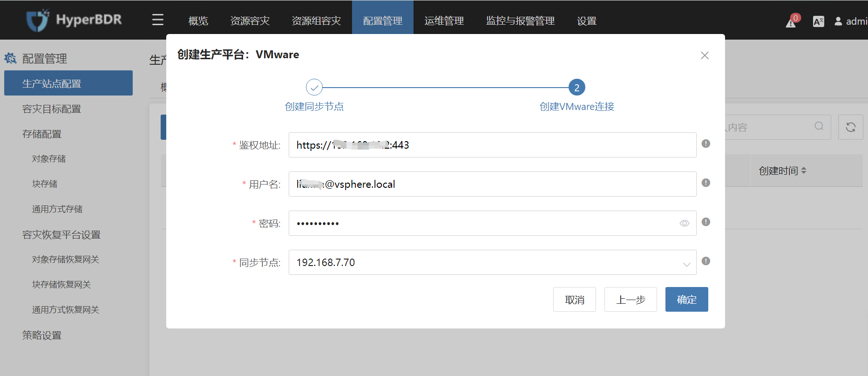Close the VMware creation dialog

[705, 55]
